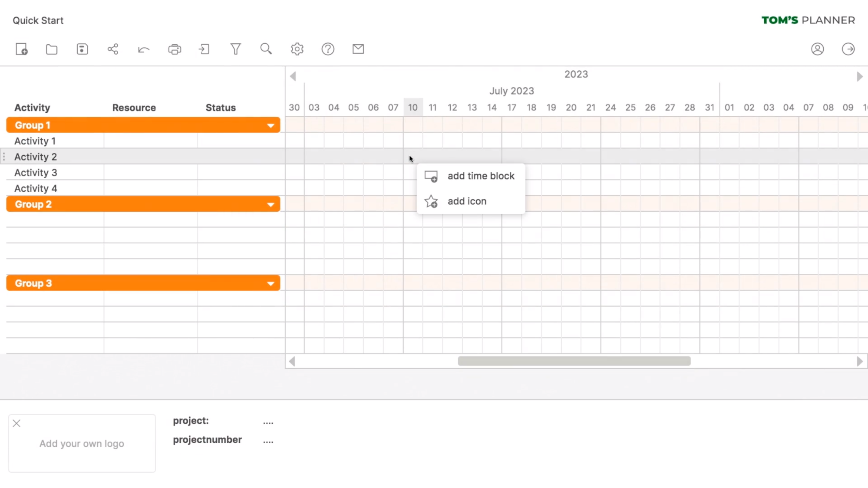Toggle user account icon
This screenshot has width=868, height=488.
817,49
